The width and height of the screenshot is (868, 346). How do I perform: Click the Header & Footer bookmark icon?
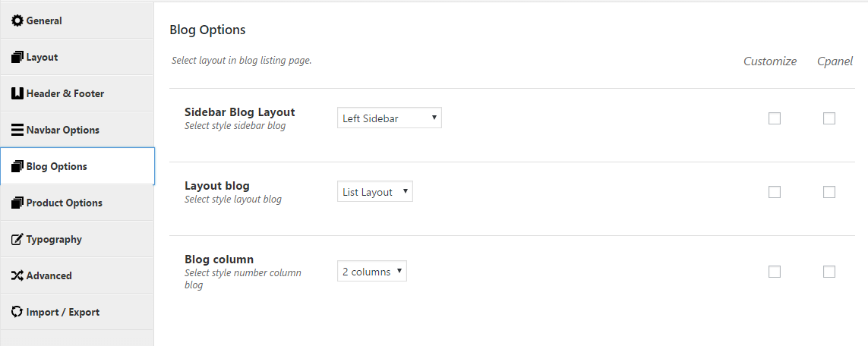[17, 93]
